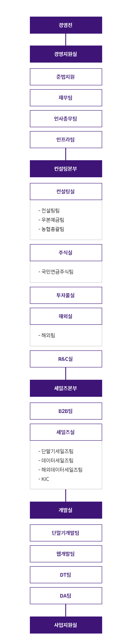Select the 경영지원실 header box
The width and height of the screenshot is (131, 644).
(x=66, y=54)
